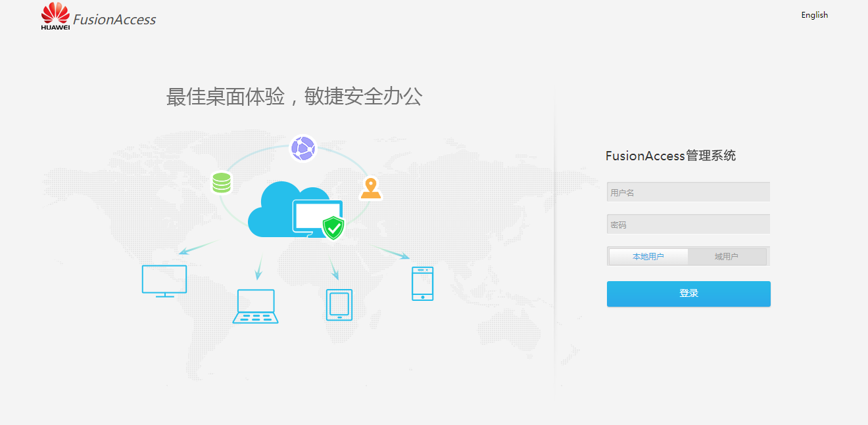Click the tablet device icon
This screenshot has height=425, width=868.
tap(339, 305)
